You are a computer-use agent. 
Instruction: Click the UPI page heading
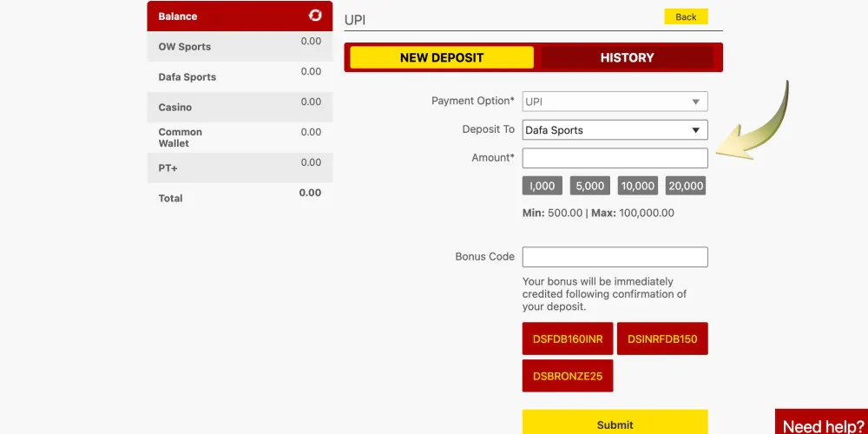pos(355,21)
